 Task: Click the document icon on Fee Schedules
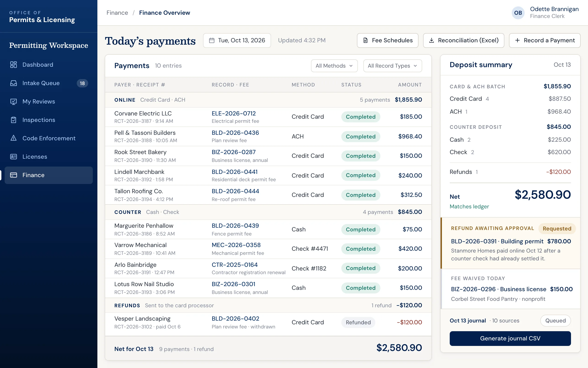[365, 40]
